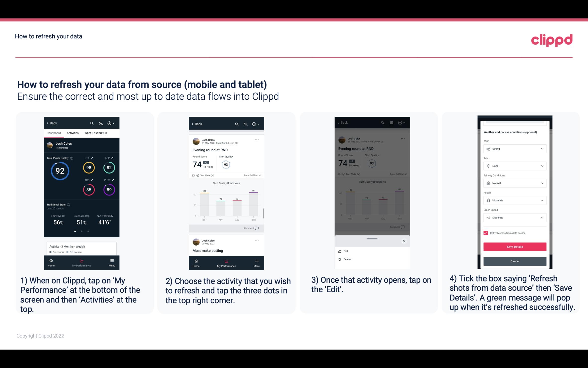588x368 pixels.
Task: Tap the Menu icon in bottom bar
Action: coord(111,262)
